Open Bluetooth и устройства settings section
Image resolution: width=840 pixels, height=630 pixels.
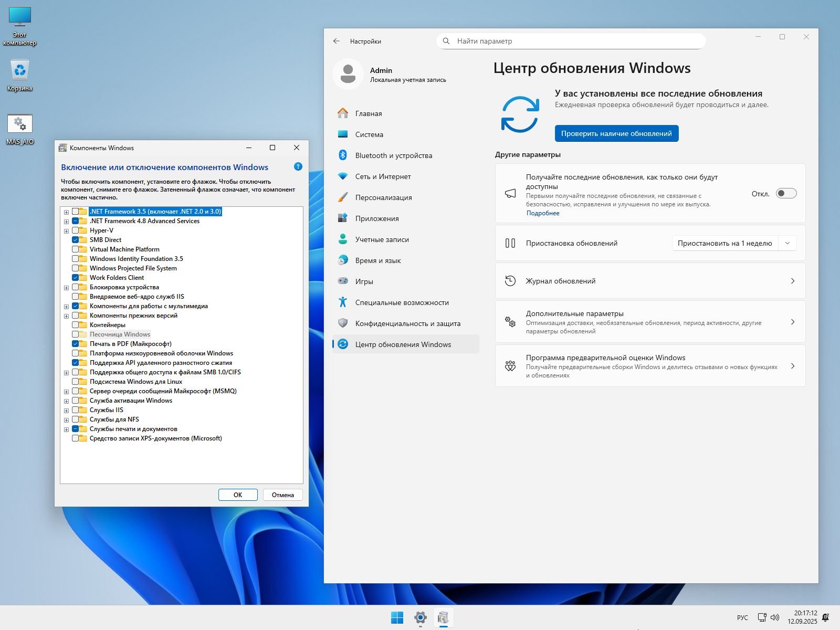[393, 155]
